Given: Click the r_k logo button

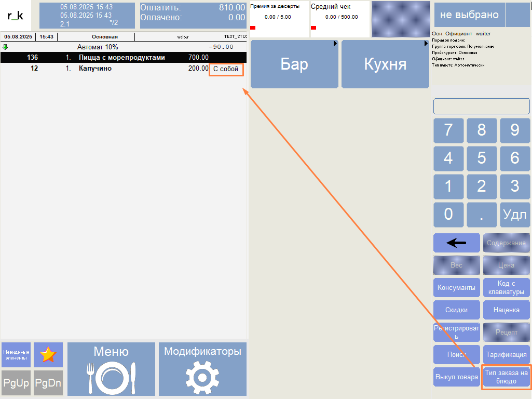Looking at the screenshot, I should click(x=16, y=16).
